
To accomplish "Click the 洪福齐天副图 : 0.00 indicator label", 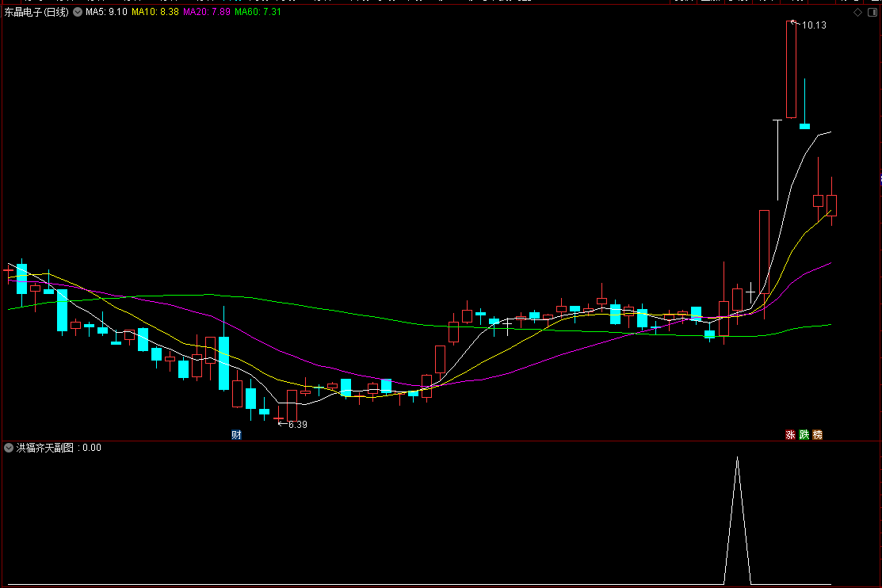I will tap(59, 448).
